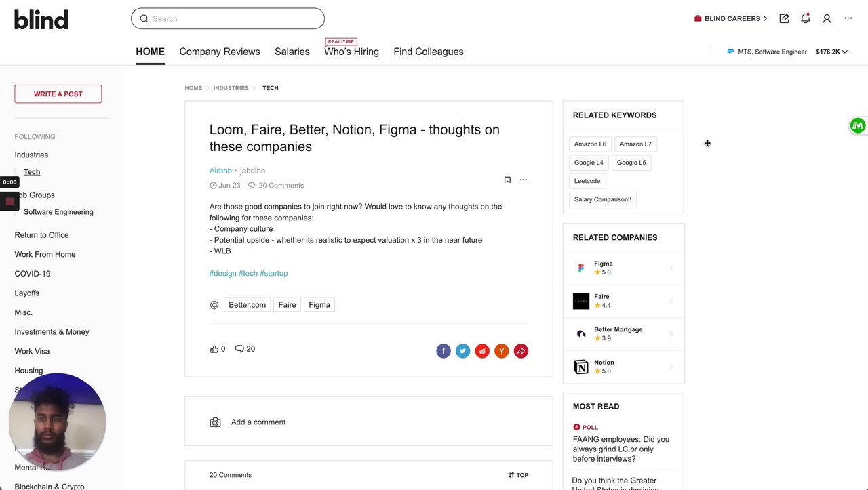Like the post with thumbs-up icon
This screenshot has width=868, height=490.
(x=214, y=349)
